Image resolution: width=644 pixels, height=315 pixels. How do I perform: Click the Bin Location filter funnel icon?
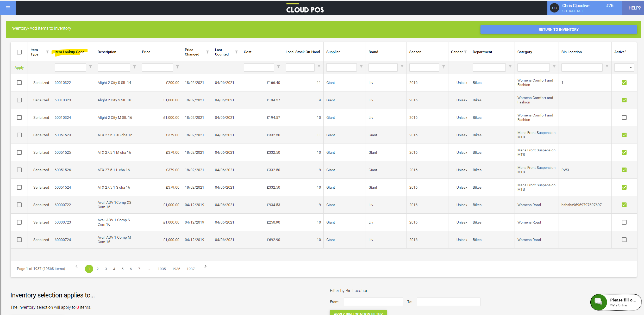click(607, 67)
